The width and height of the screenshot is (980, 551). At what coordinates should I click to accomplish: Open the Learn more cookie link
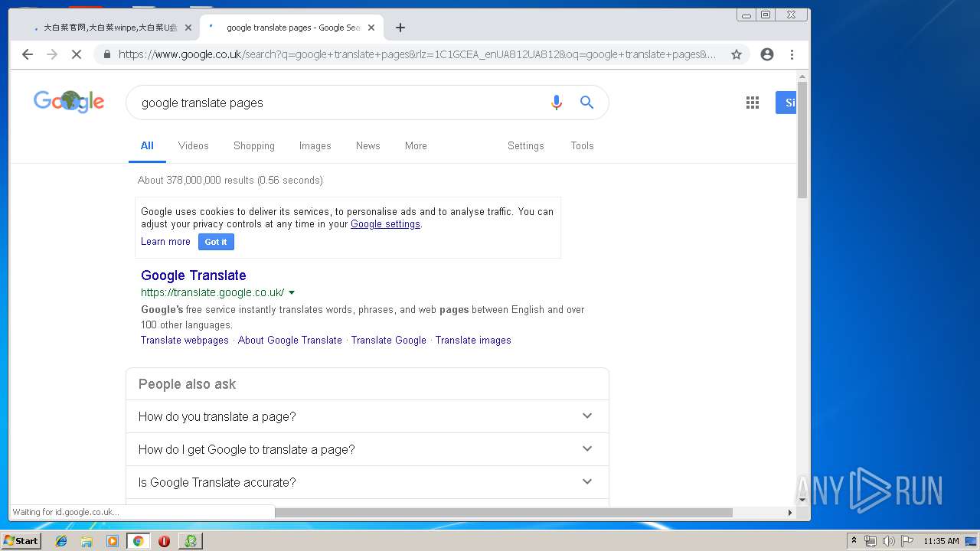[165, 242]
